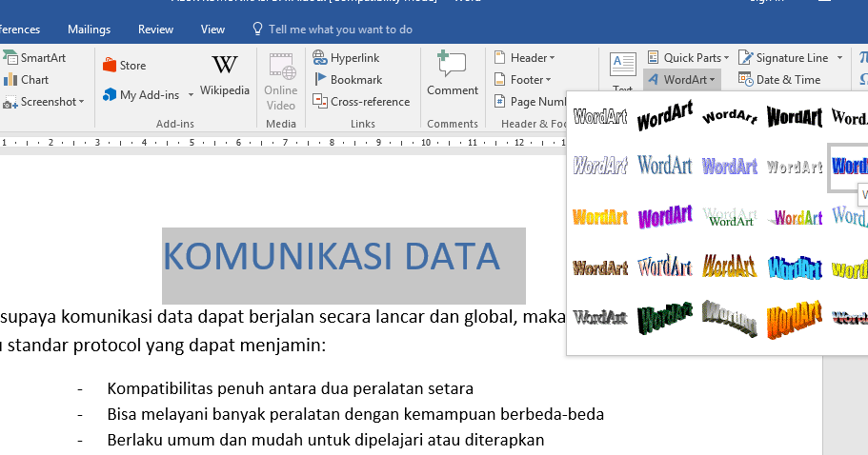Viewport: 868px width, 455px height.
Task: Choose the orange-yellow gradient WordArt style
Action: click(x=600, y=217)
